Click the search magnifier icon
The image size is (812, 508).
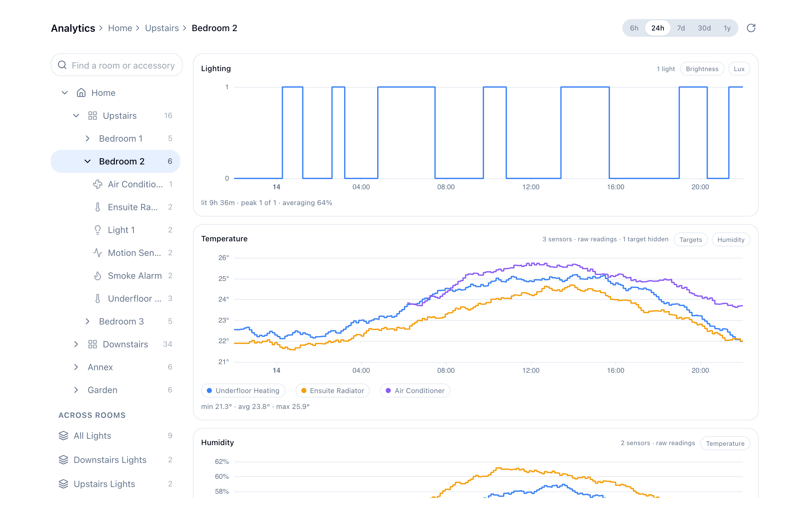(62, 65)
